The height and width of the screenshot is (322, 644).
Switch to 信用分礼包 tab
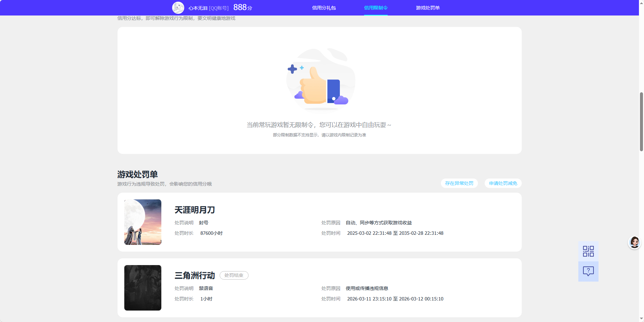pyautogui.click(x=324, y=8)
